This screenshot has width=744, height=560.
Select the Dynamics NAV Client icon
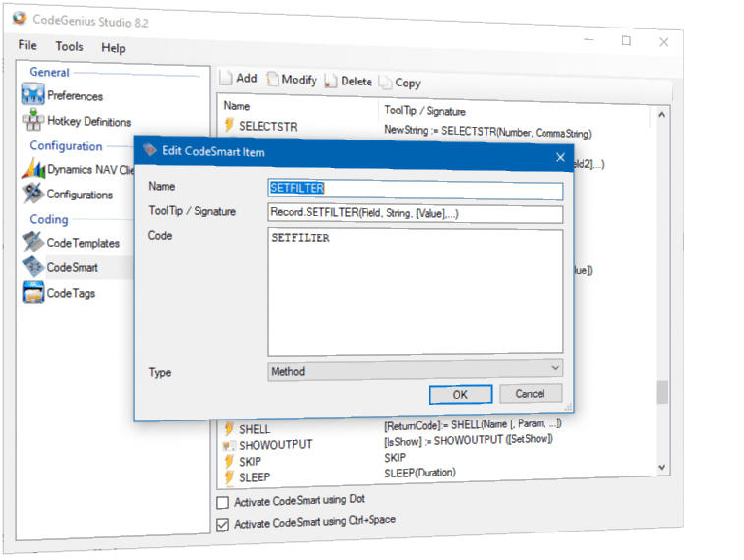pyautogui.click(x=33, y=169)
